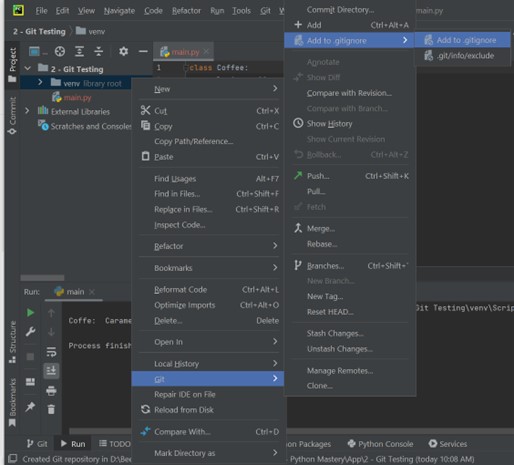
Task: Open the Run tool window
Action: point(73,444)
